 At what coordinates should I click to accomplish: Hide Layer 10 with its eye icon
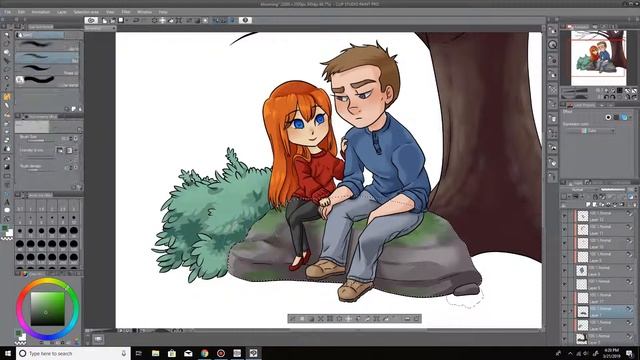click(565, 243)
